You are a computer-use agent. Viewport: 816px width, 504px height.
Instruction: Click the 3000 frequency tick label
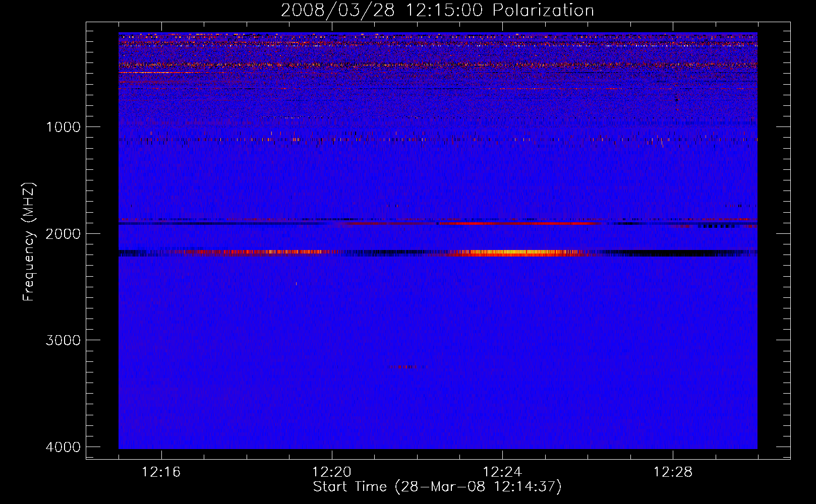[63, 340]
